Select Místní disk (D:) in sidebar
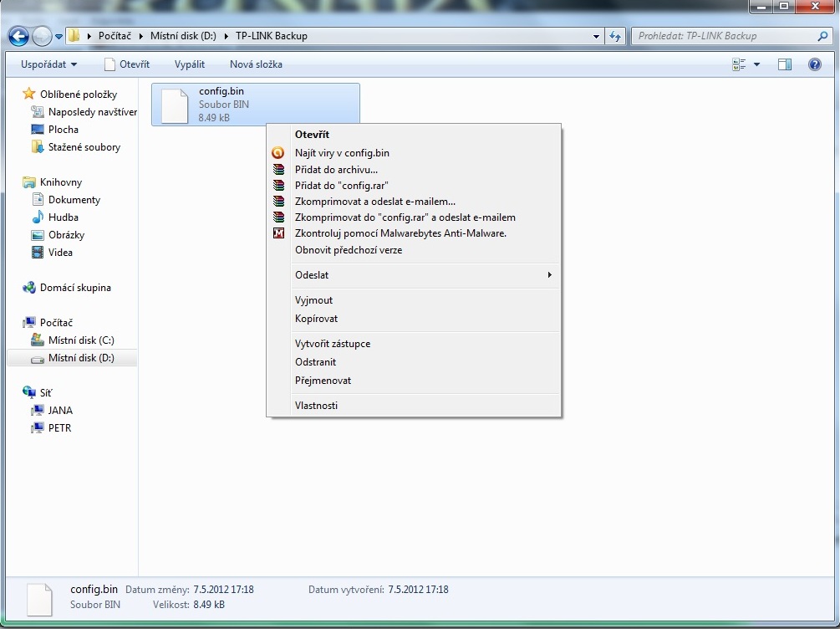The width and height of the screenshot is (840, 629). click(x=73, y=358)
